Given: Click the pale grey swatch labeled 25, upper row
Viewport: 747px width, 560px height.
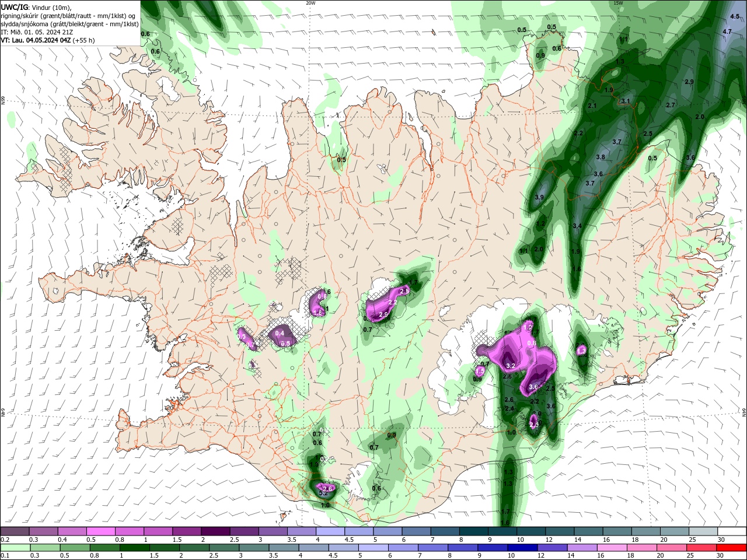Looking at the screenshot, I should (x=703, y=531).
